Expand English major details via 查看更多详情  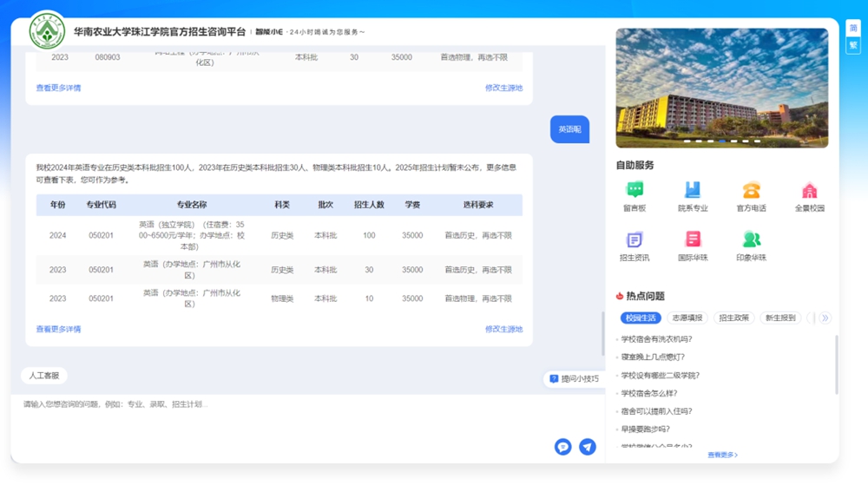pyautogui.click(x=58, y=330)
